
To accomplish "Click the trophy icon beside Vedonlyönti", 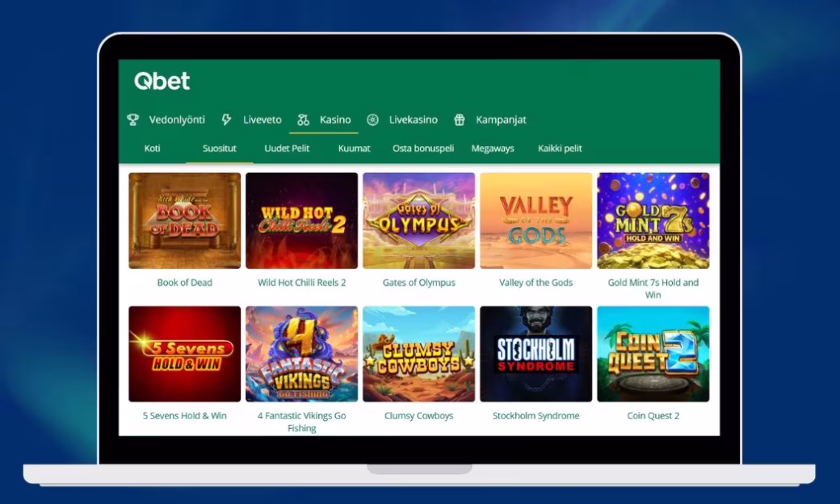I will [x=132, y=120].
